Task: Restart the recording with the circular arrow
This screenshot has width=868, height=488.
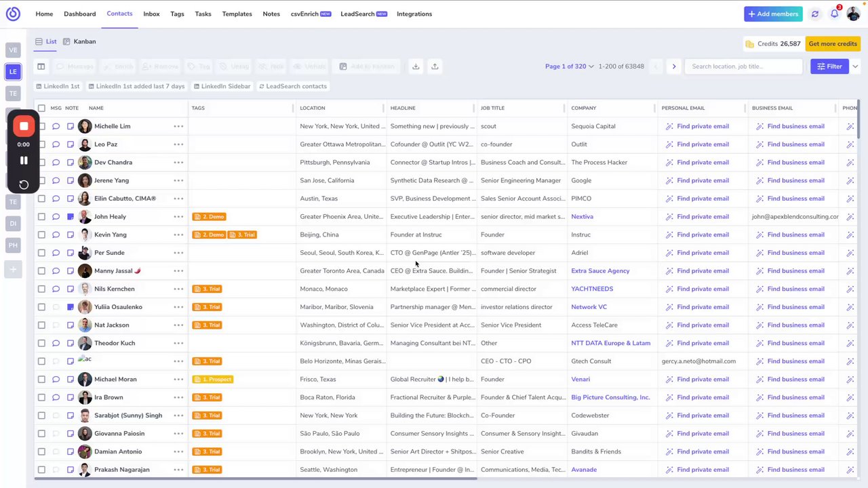Action: 24,184
